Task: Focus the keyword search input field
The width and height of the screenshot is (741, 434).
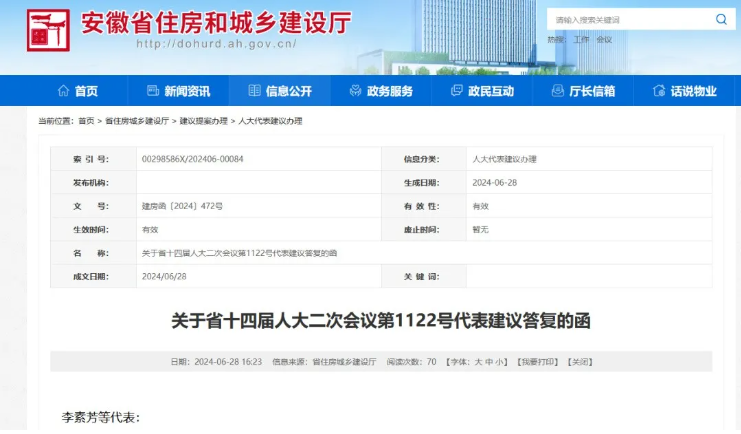Action: pyautogui.click(x=625, y=20)
